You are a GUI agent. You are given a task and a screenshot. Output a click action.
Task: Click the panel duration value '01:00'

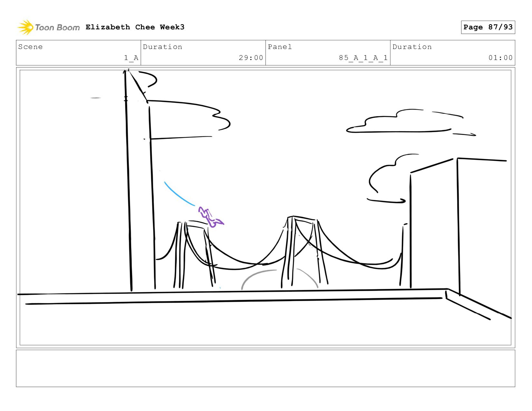[x=500, y=58]
